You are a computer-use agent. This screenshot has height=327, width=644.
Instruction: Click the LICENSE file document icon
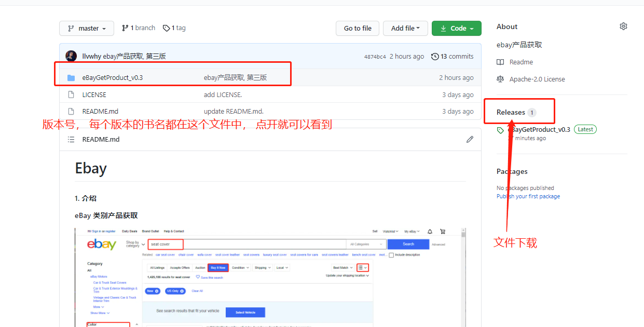71,94
